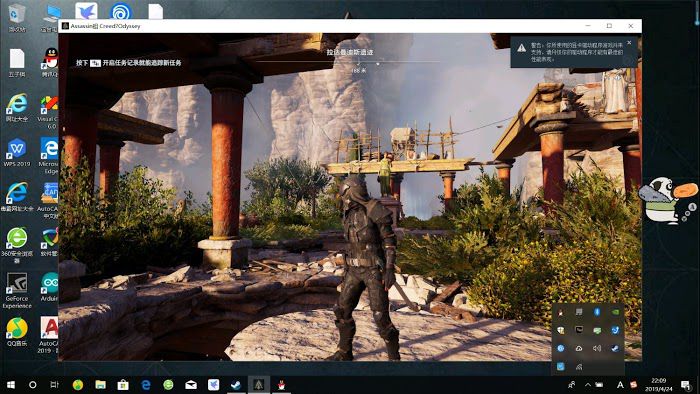Open Microsoft Edge desktop shortcut
This screenshot has height=394, width=700.
point(49,155)
